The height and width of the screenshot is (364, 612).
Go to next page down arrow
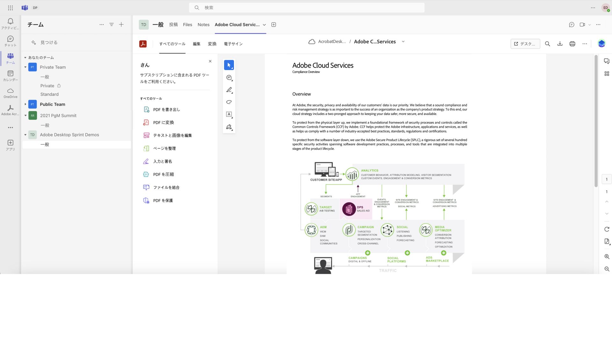[x=607, y=214]
